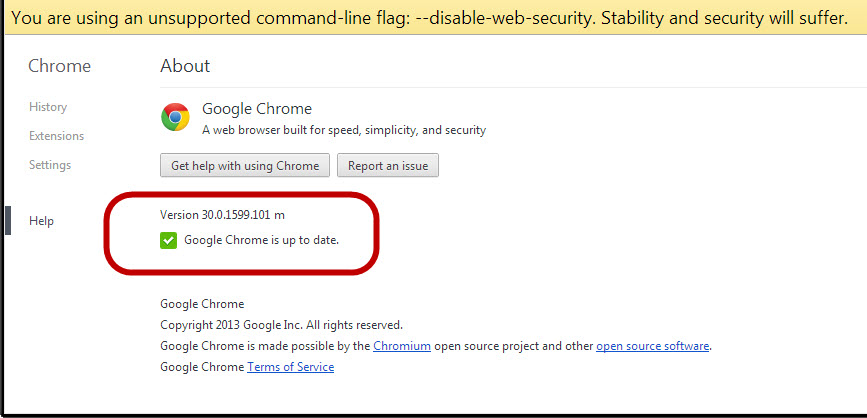This screenshot has height=418, width=867.
Task: Open Extensions in the sidebar
Action: click(56, 136)
